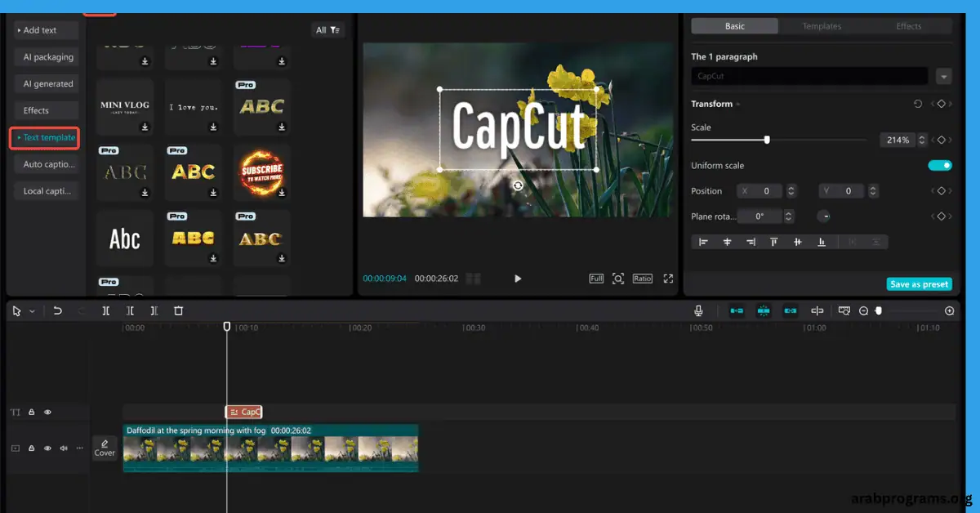Split clip at playhead
Screen dimensions: 980x513
tap(106, 310)
